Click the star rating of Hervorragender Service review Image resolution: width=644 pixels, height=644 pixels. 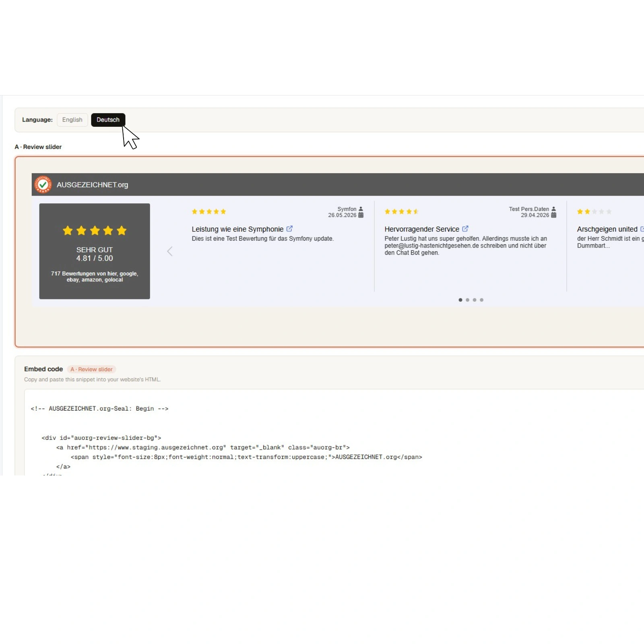(x=402, y=212)
